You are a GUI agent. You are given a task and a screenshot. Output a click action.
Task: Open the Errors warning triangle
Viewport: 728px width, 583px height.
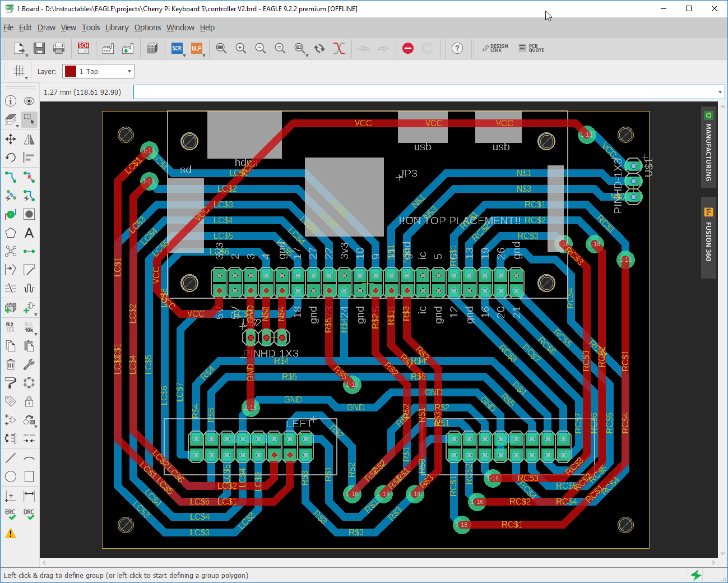coord(11,534)
